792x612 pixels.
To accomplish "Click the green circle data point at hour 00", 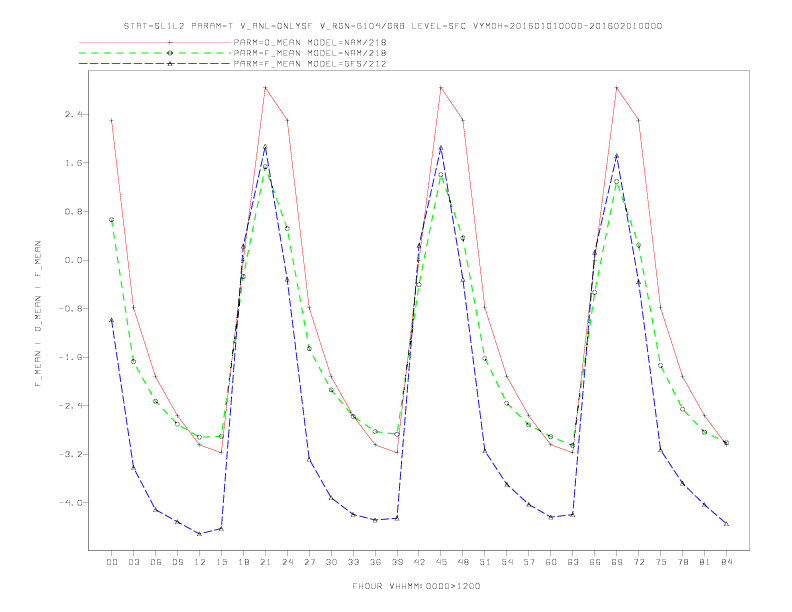I will (112, 220).
